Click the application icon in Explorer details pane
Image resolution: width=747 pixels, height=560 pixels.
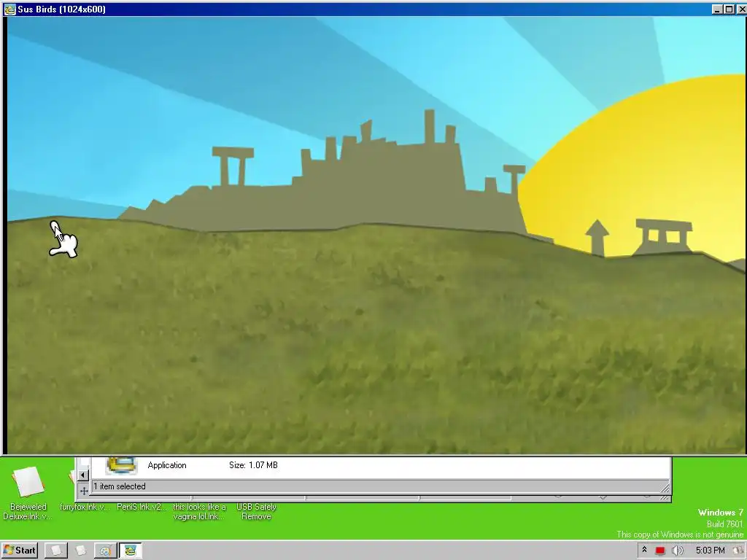pyautogui.click(x=122, y=465)
